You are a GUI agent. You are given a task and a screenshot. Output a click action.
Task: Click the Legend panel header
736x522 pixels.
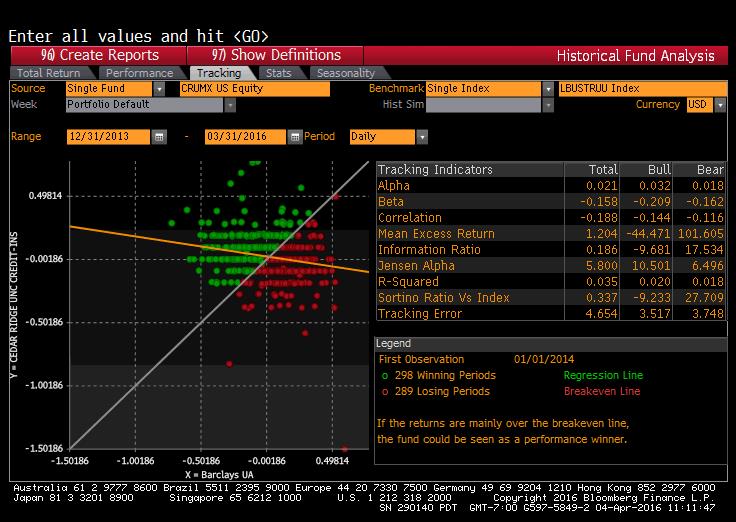(551, 344)
